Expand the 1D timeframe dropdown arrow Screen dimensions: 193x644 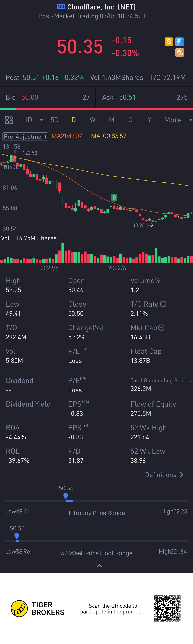point(42,120)
